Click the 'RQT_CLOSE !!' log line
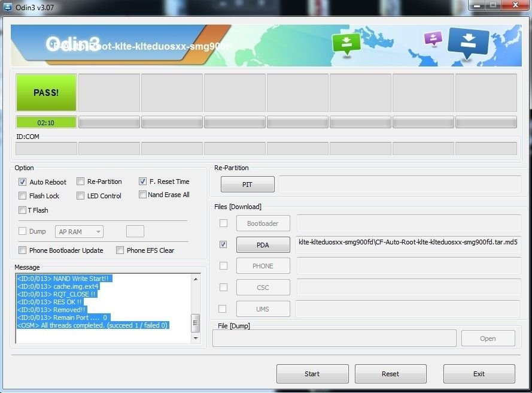Screen dimensions: 532x393 (x=57, y=294)
